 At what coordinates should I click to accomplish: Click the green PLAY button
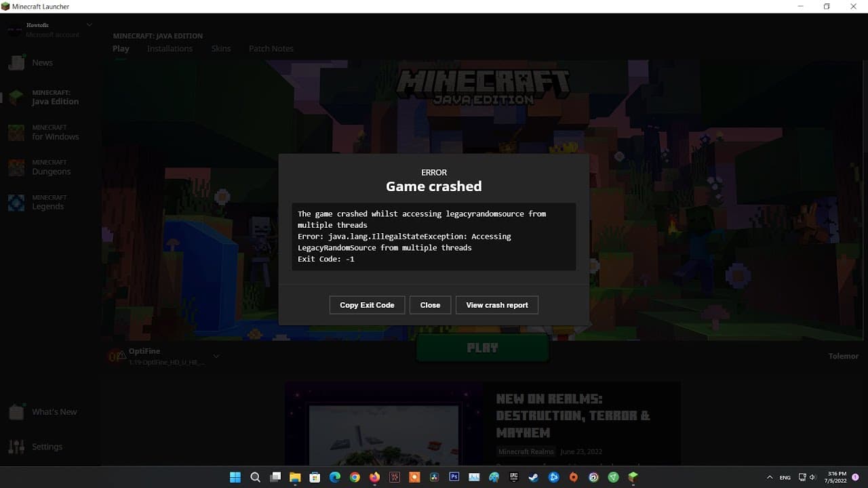482,348
